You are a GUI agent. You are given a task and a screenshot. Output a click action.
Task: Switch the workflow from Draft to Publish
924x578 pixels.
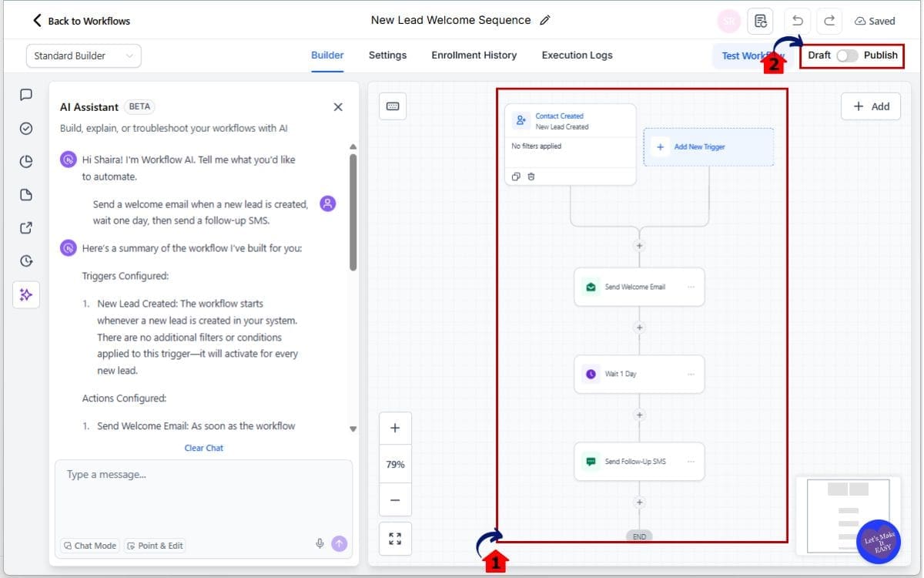[x=847, y=55]
